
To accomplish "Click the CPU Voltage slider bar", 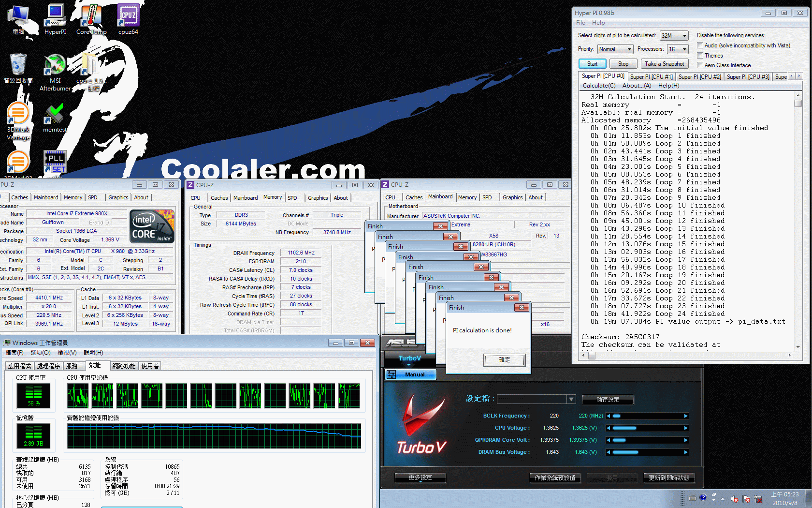I will [647, 428].
